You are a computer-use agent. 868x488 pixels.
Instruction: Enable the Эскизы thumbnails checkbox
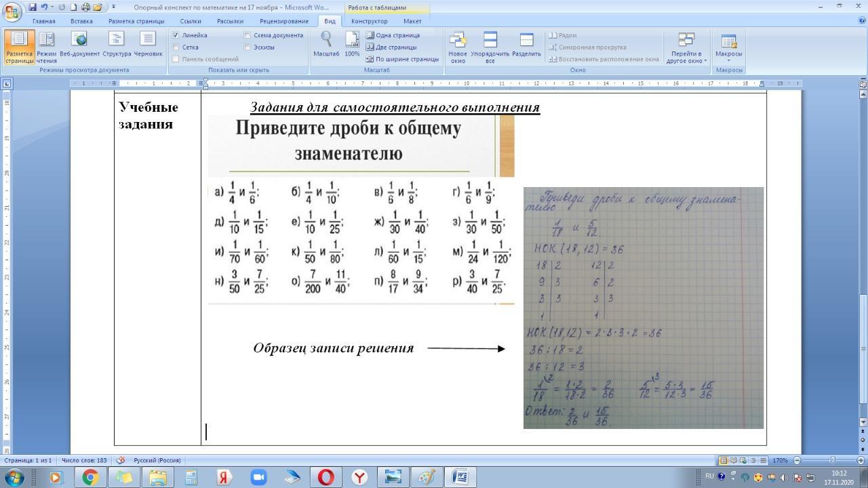point(260,47)
